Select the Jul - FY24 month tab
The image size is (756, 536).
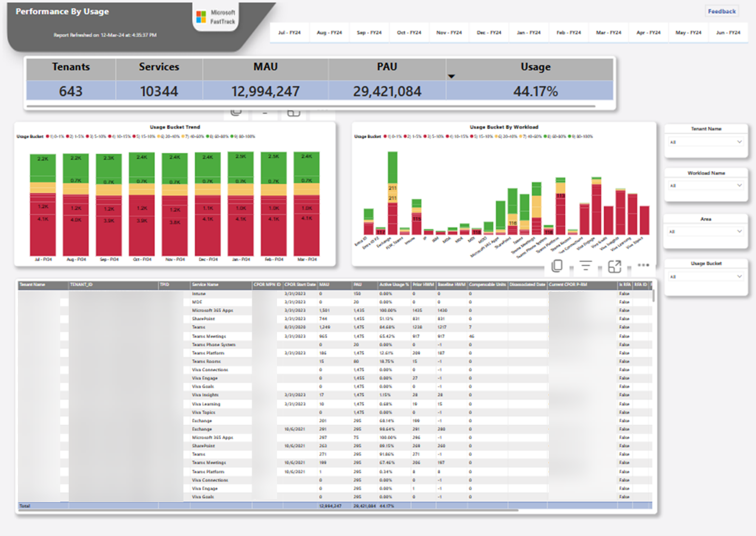click(x=289, y=33)
